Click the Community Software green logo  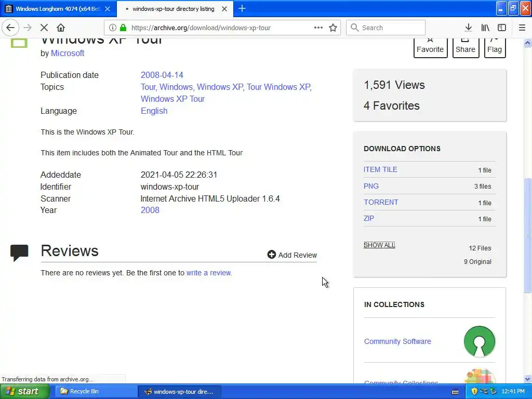(x=479, y=341)
